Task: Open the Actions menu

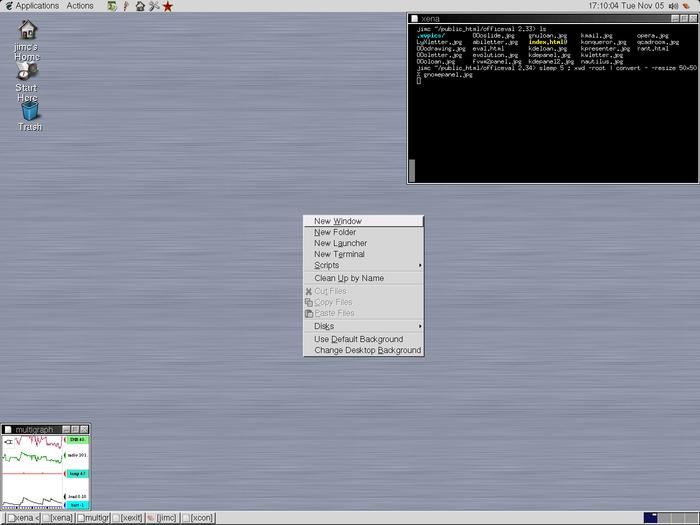Action: pos(80,6)
